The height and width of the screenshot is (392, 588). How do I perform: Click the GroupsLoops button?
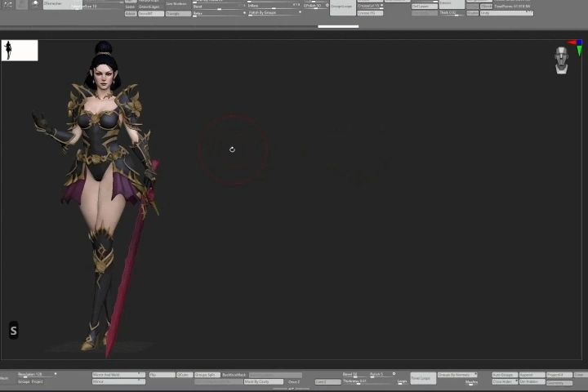[343, 7]
